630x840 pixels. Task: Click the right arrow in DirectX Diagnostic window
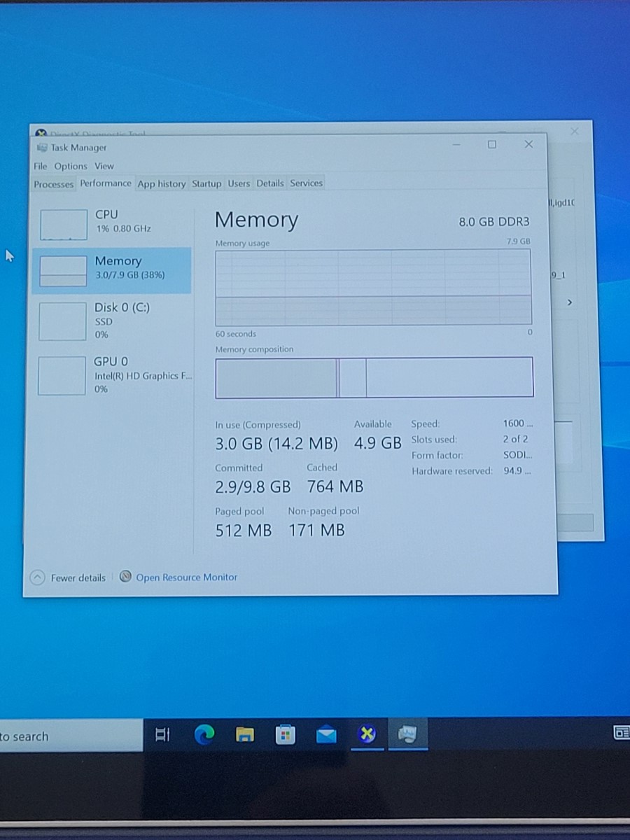click(570, 302)
